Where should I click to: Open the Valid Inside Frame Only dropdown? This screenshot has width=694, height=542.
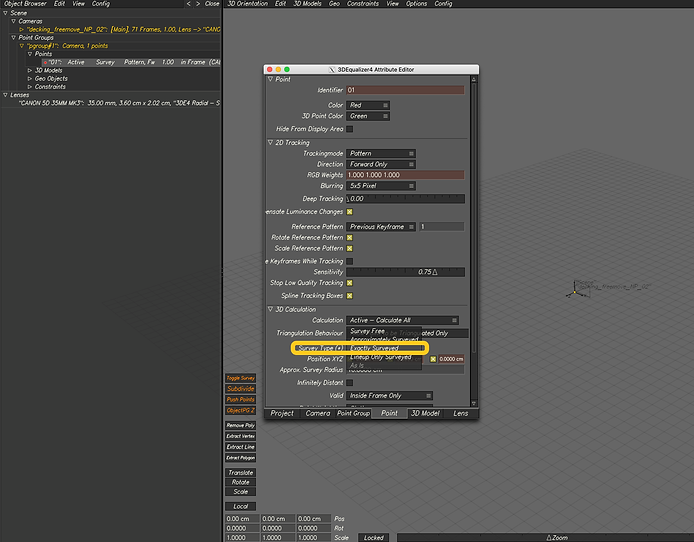click(389, 396)
